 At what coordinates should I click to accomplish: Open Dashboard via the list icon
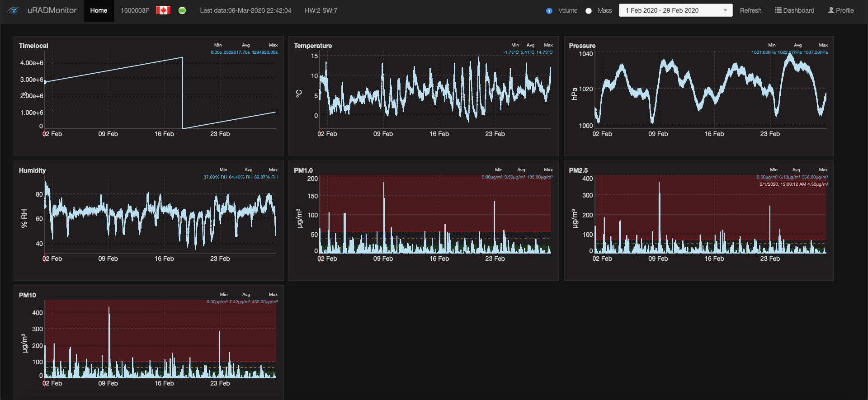click(778, 10)
